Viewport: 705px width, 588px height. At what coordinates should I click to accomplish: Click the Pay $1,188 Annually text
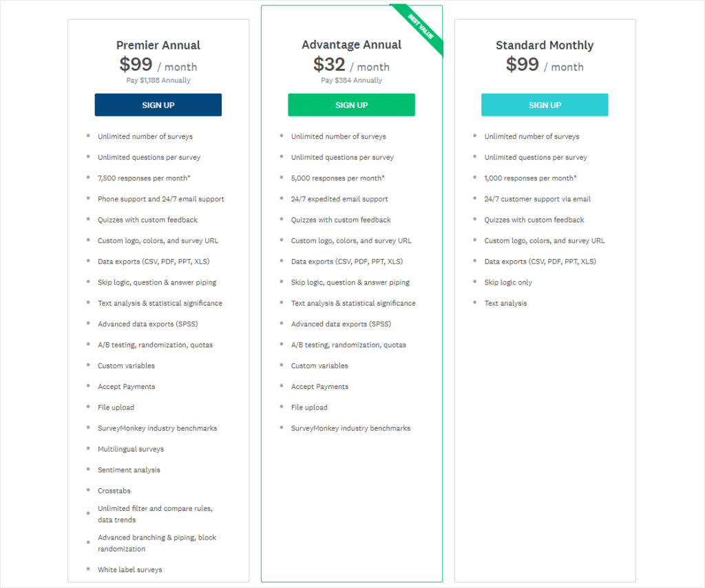pos(158,80)
